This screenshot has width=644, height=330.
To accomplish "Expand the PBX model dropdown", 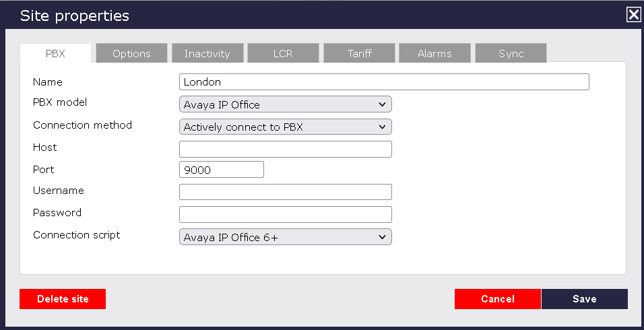I will coord(285,104).
